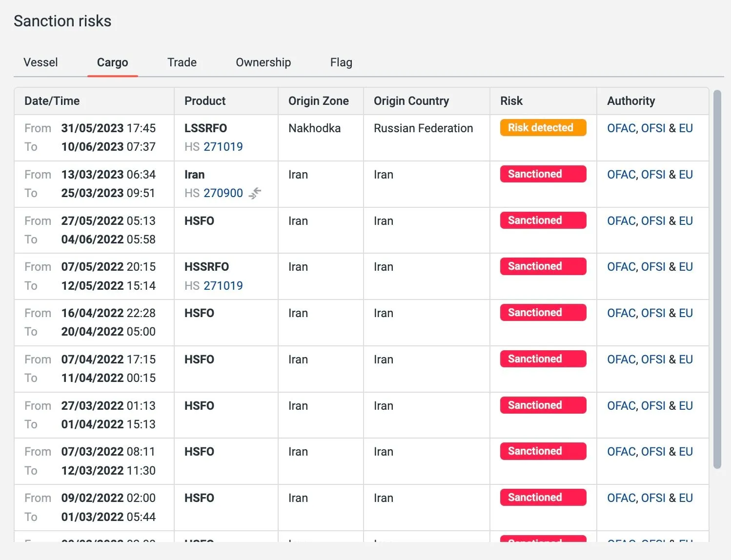This screenshot has height=560, width=731.
Task: Click the date 09/02/2022 02:00
Action: point(108,498)
